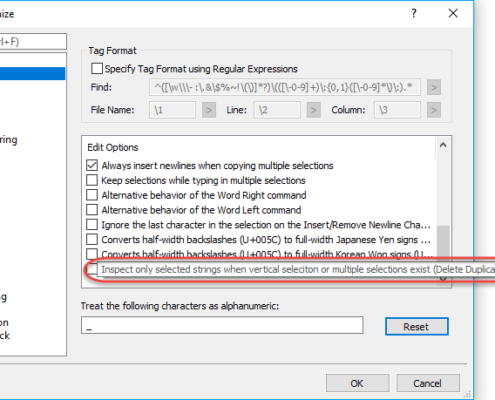Open arrow button beside Column field
495x400 pixels.
point(434,110)
